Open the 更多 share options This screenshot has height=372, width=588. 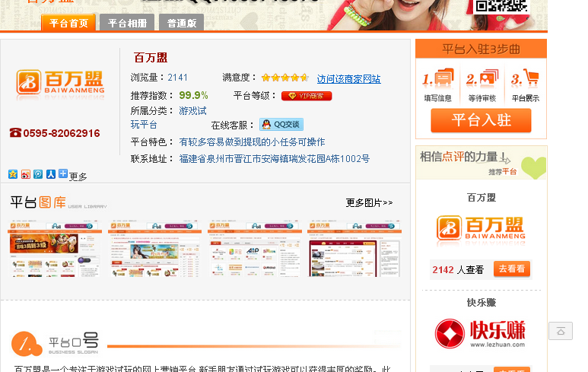[78, 176]
